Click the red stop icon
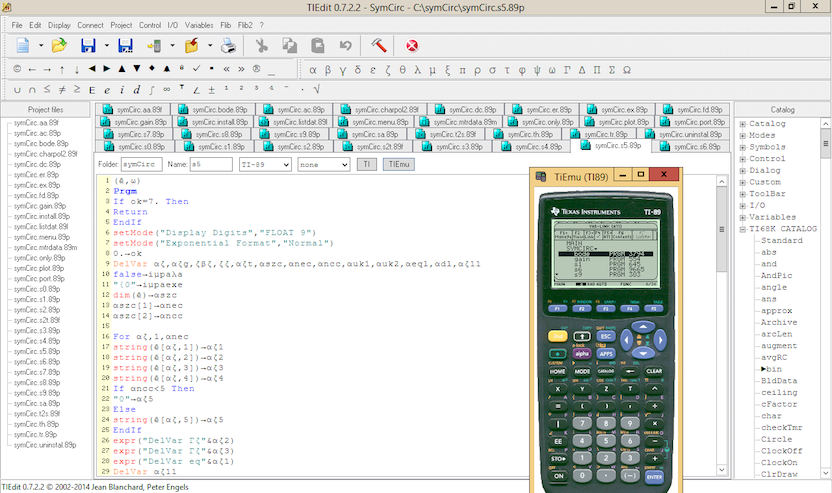Screen dimensions: 832x493 [412, 46]
